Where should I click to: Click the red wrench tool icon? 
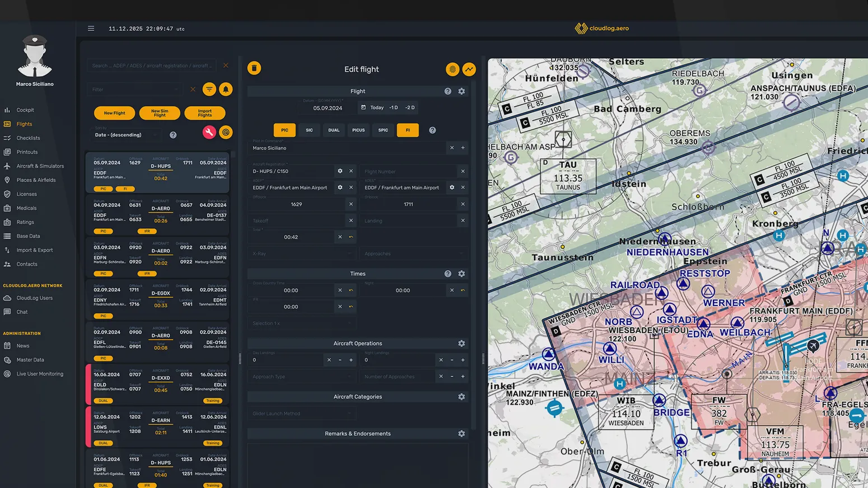tap(209, 132)
